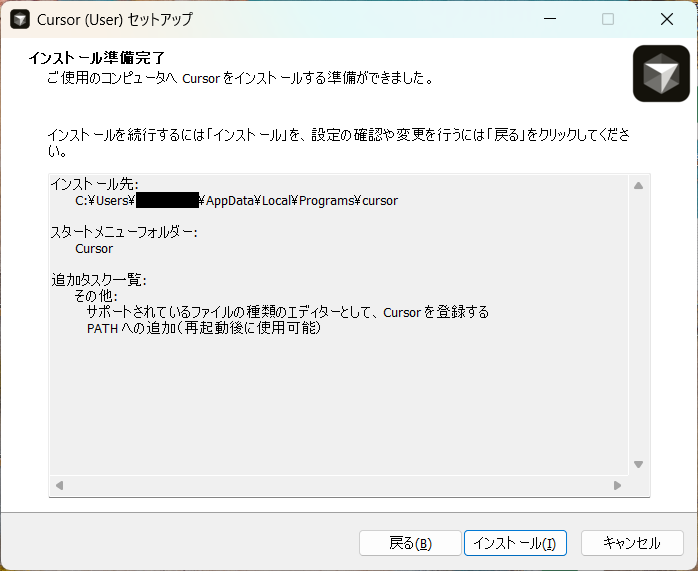Click the horizontal scrollbar's right arrow
Image resolution: width=698 pixels, height=571 pixels.
pyautogui.click(x=618, y=486)
